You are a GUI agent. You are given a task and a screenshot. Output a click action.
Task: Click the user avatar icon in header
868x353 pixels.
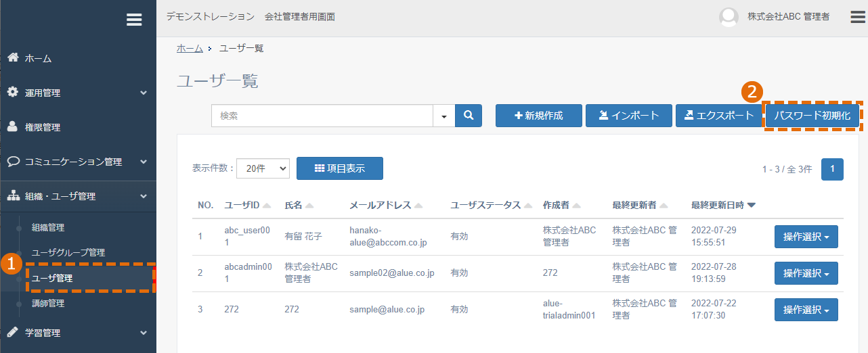(x=729, y=18)
